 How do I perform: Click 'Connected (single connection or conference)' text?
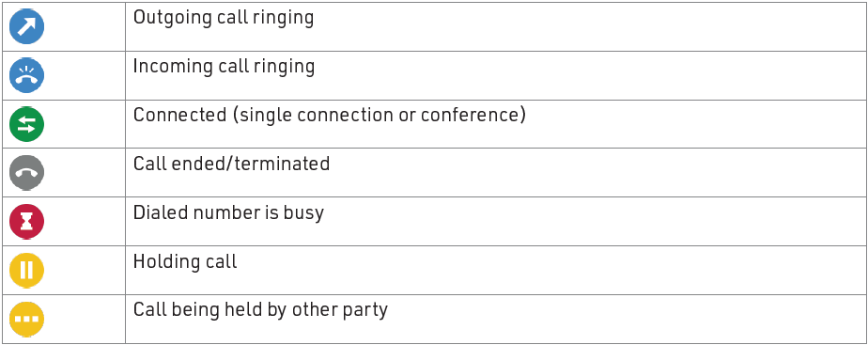(330, 116)
